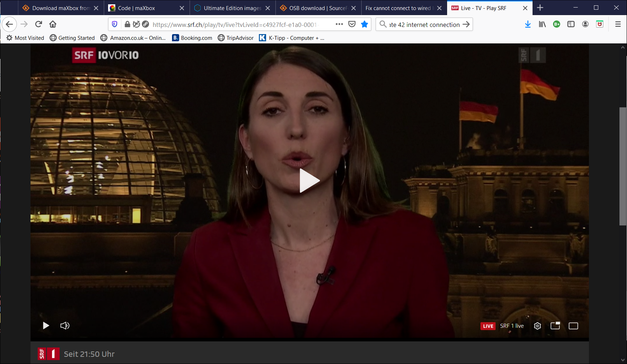Screen dimensions: 627x364
Task: Toggle the Firefox sidebar view
Action: point(571,24)
